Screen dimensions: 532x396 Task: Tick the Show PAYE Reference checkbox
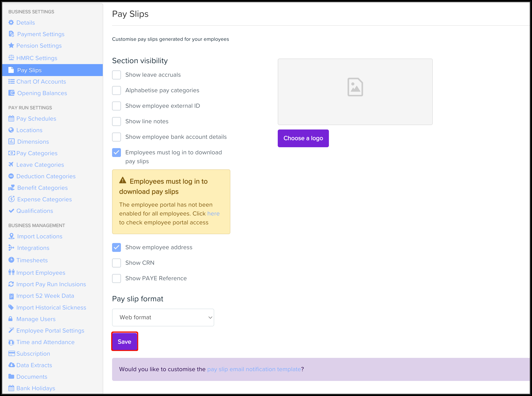116,278
